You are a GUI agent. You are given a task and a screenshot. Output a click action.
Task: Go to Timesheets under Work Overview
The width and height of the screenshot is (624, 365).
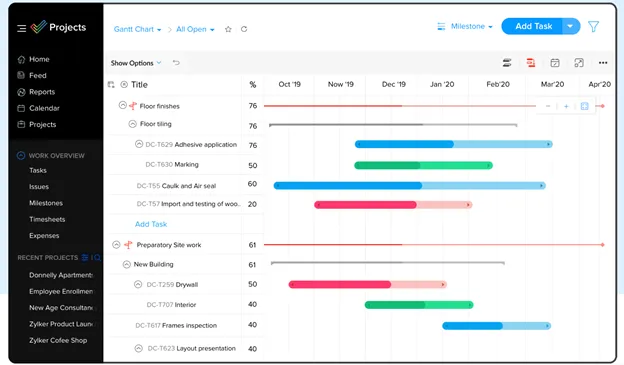pyautogui.click(x=47, y=219)
